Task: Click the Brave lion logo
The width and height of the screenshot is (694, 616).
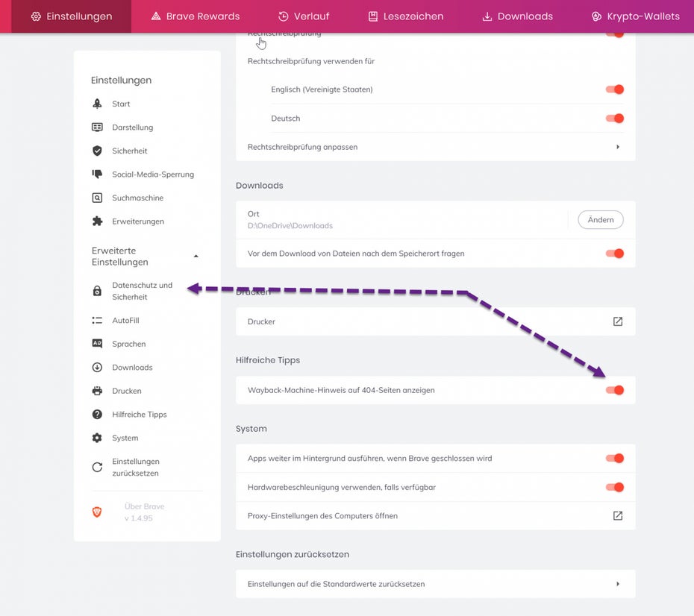Action: click(x=97, y=512)
